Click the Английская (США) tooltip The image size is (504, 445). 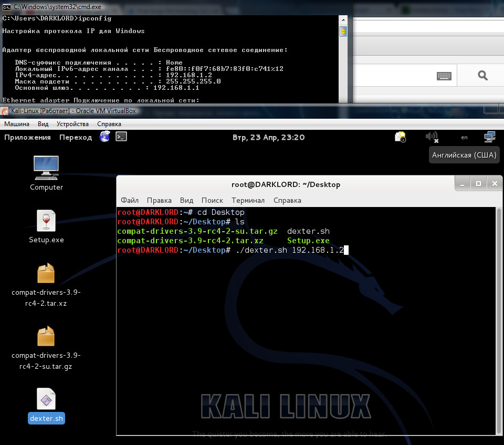point(464,155)
